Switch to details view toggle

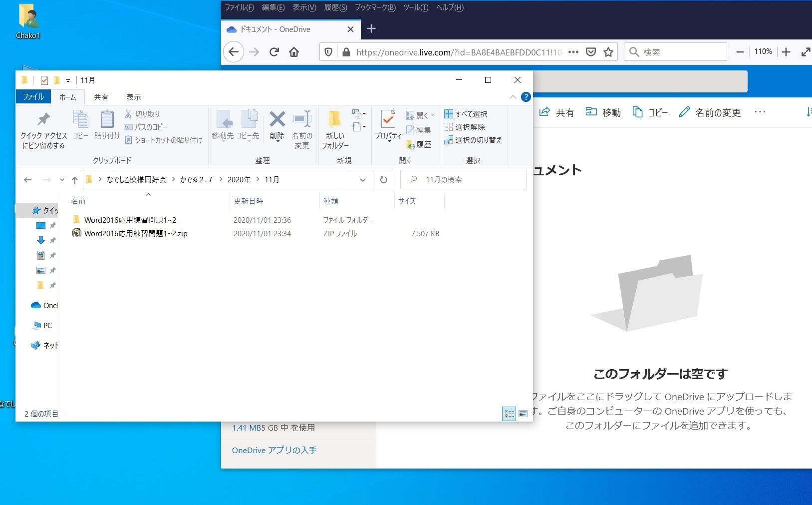[x=509, y=414]
